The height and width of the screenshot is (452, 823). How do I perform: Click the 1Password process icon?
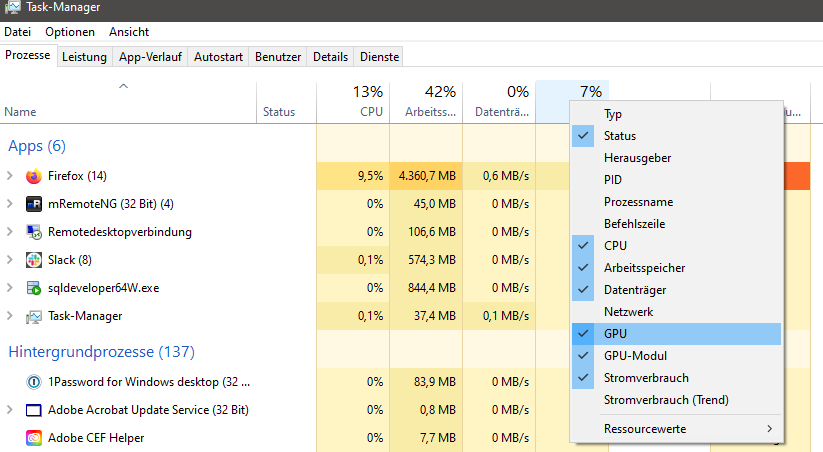tap(34, 381)
